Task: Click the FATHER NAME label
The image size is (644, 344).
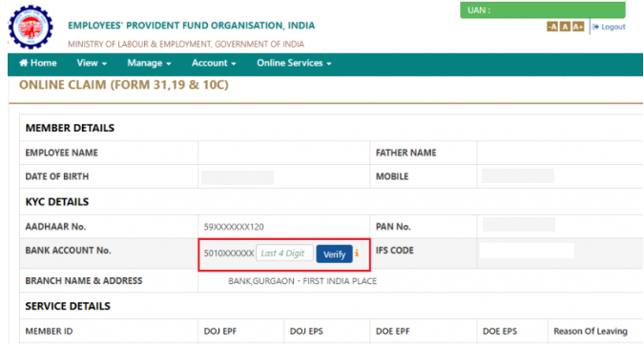Action: (405, 152)
